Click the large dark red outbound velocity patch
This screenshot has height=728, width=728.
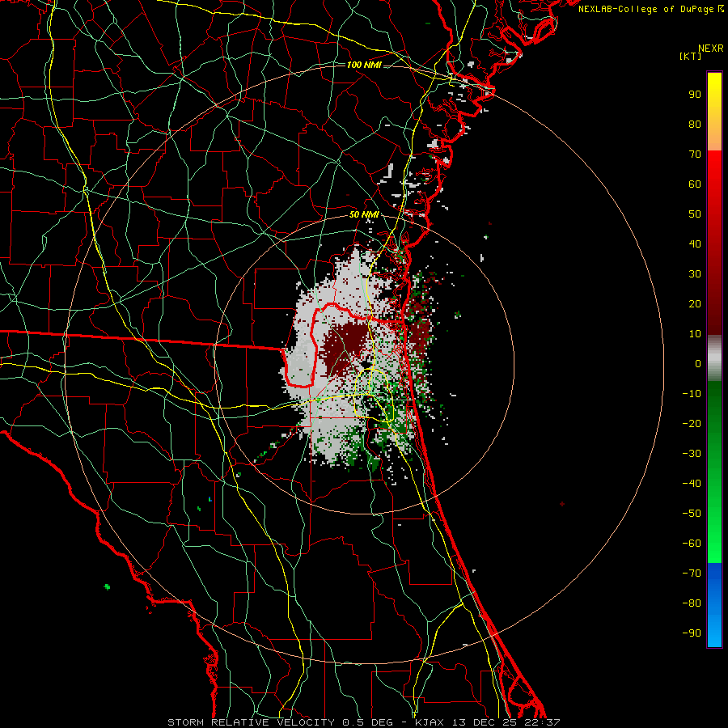click(344, 349)
